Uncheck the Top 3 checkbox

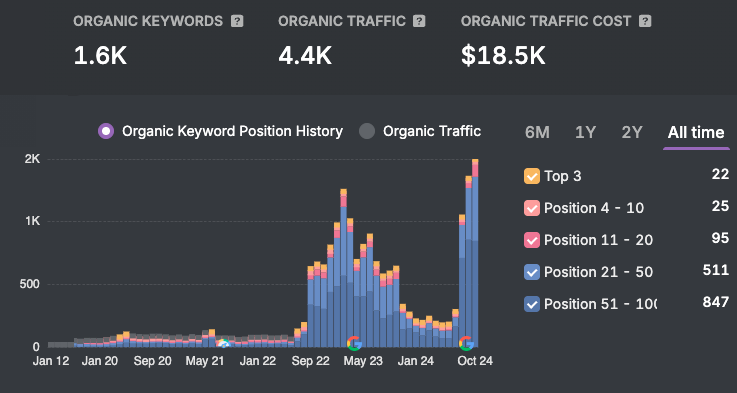click(x=532, y=176)
